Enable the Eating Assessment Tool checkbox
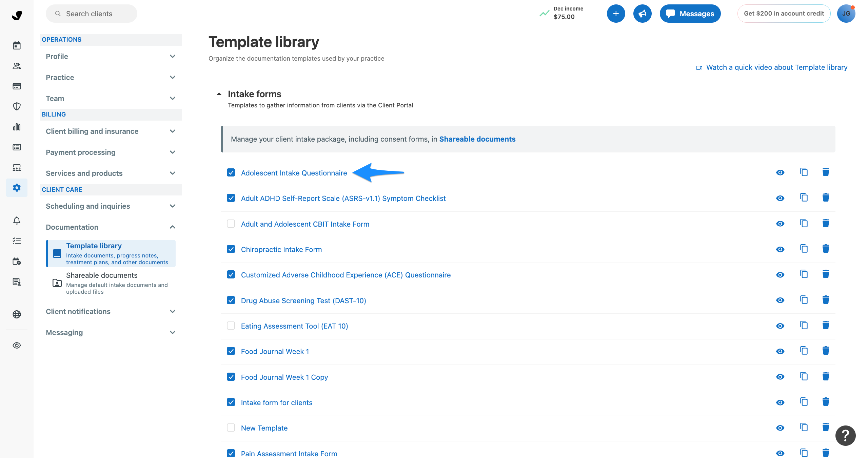This screenshot has height=458, width=868. pyautogui.click(x=231, y=326)
